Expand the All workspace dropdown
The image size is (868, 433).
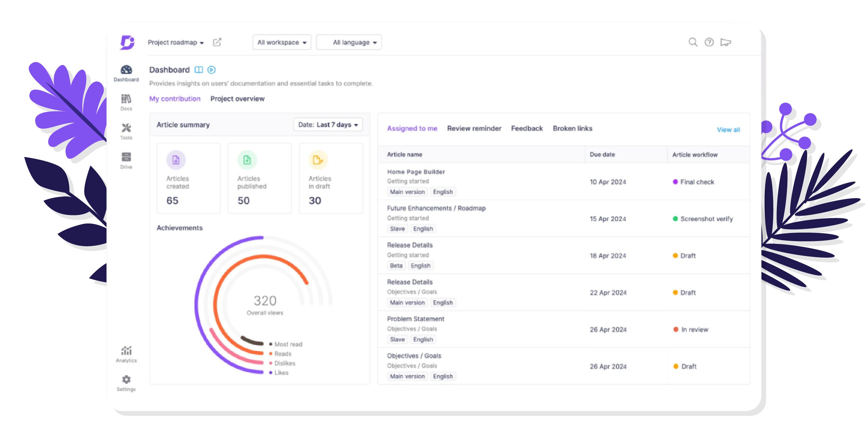coord(282,42)
